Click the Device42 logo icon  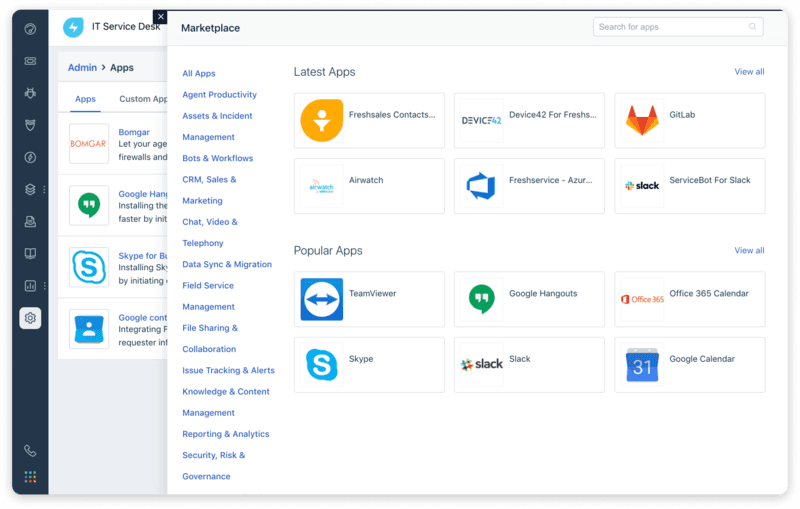point(482,120)
